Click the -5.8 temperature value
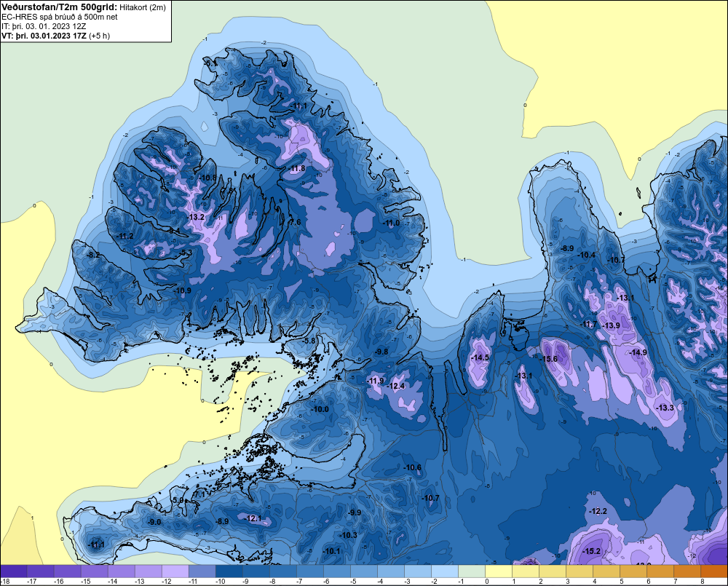This screenshot has width=728, height=586. [x=309, y=341]
